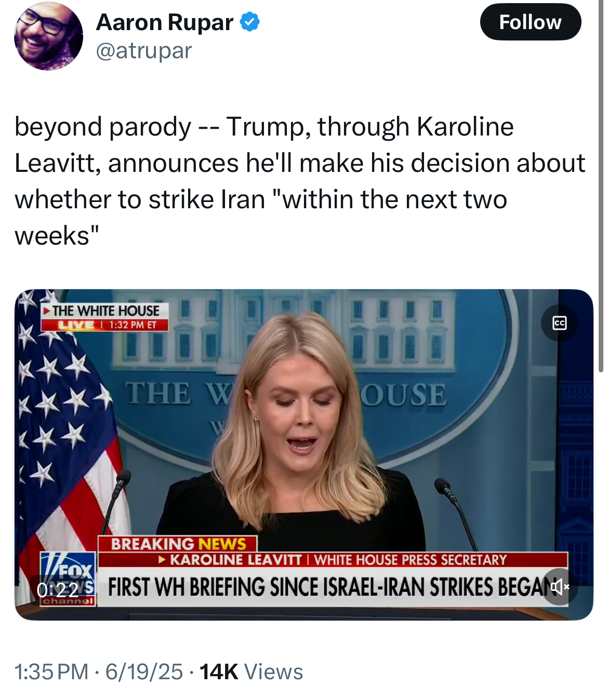Click the Karoline Leavitt name chyron
The image size is (608, 700).
pos(333,559)
